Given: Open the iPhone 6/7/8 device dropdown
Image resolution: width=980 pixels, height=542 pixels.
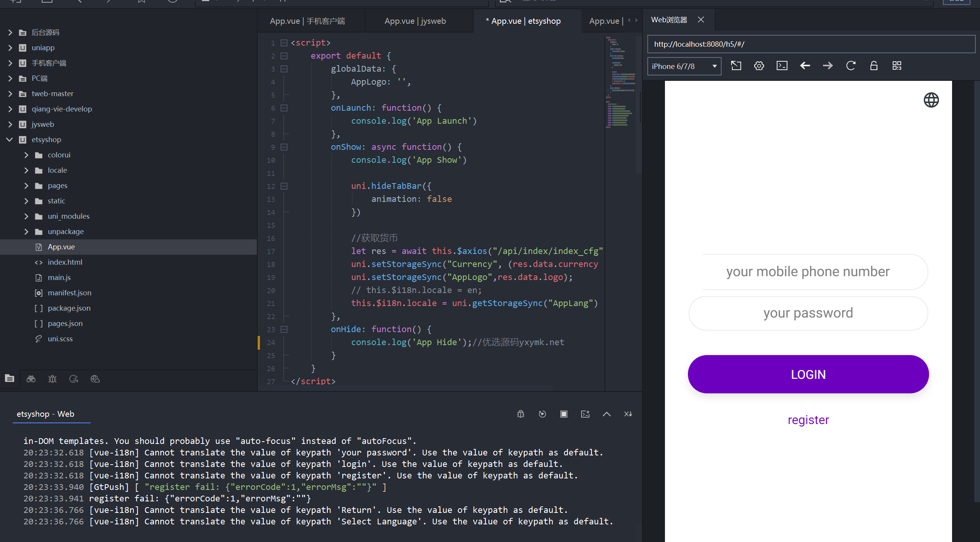Looking at the screenshot, I should tap(684, 66).
